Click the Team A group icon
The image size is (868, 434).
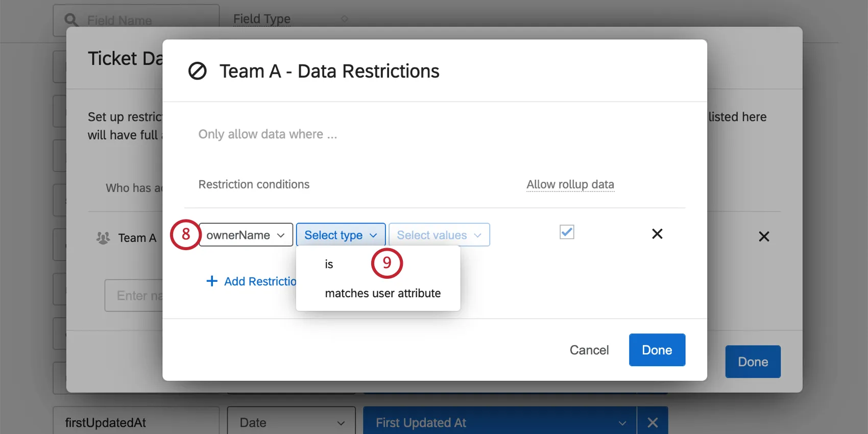pyautogui.click(x=103, y=238)
